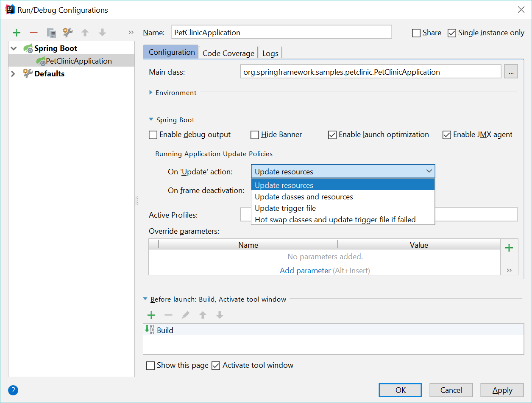This screenshot has width=532, height=403.
Task: Open the help question mark
Action: coord(13,390)
